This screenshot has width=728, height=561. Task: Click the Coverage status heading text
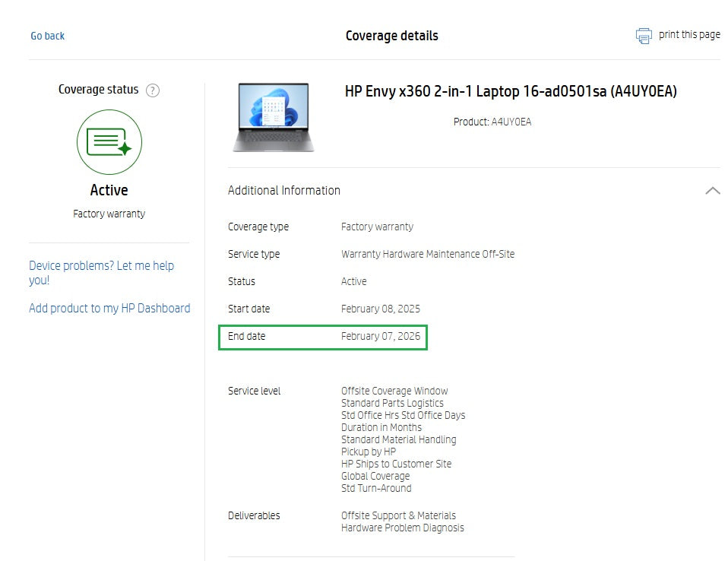(x=99, y=90)
